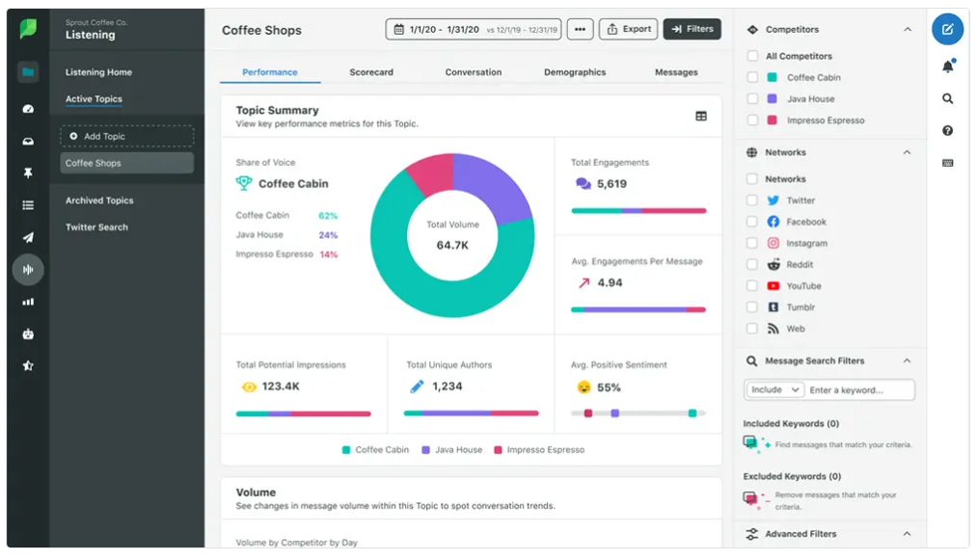Open Listening Home in the sidebar

tap(98, 72)
